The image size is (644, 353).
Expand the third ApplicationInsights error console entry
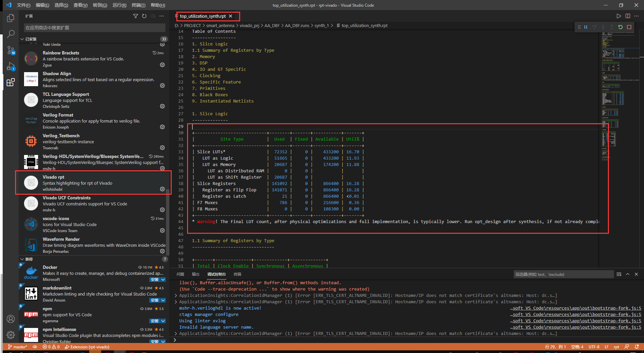(176, 334)
